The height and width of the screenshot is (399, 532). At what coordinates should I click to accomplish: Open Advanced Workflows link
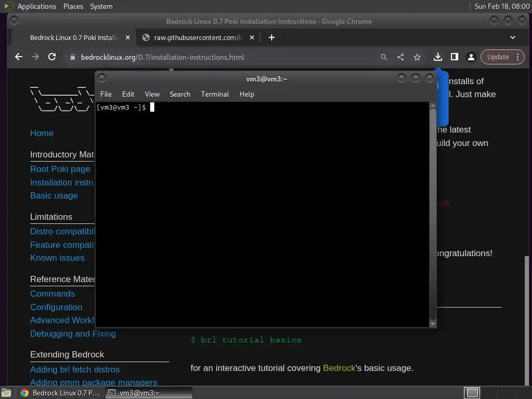pos(62,320)
